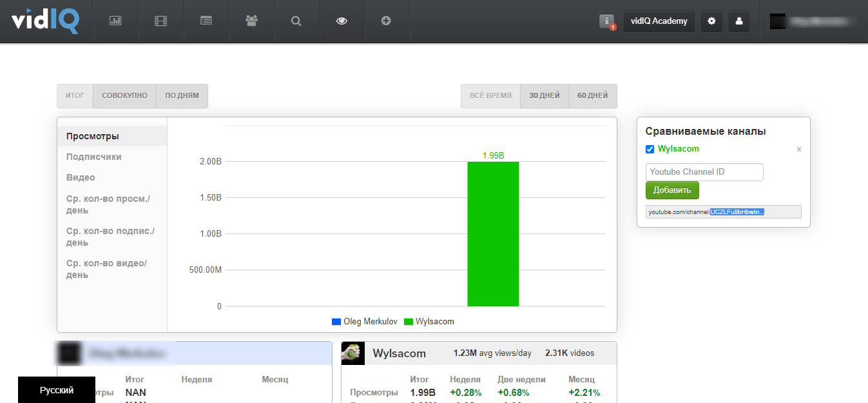Click the 500.00M axis label
The width and height of the screenshot is (868, 403).
point(206,270)
